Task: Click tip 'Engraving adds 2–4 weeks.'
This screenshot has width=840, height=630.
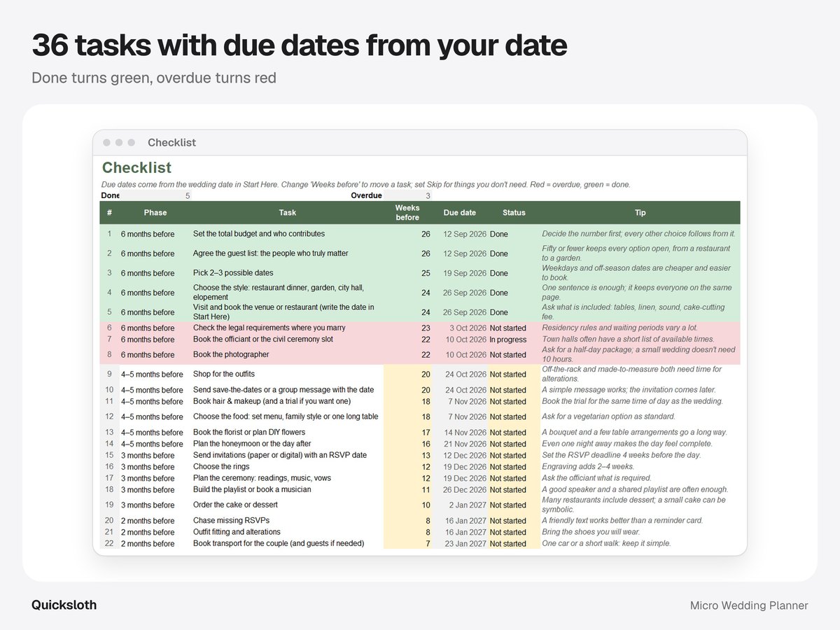Action: tap(589, 467)
